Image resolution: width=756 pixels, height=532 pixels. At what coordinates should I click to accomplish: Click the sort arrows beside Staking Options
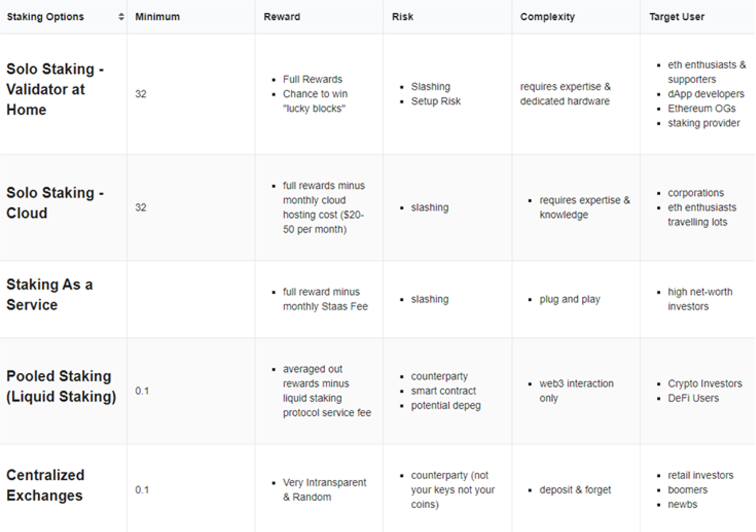121,17
